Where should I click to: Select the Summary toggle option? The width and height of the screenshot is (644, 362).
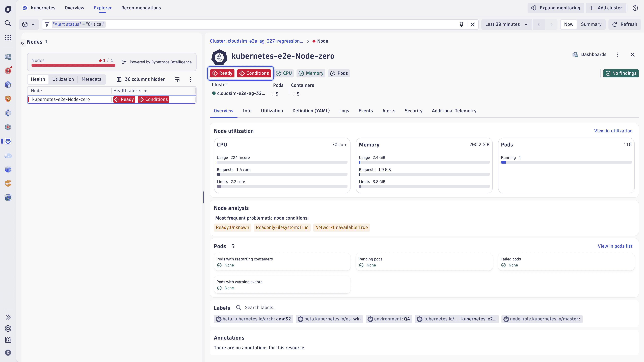(591, 24)
